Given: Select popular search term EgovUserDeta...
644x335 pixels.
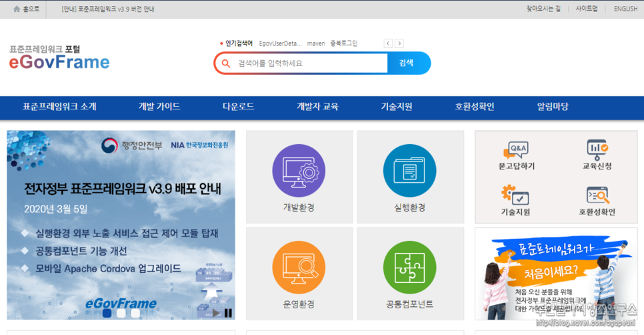Looking at the screenshot, I should pyautogui.click(x=280, y=43).
